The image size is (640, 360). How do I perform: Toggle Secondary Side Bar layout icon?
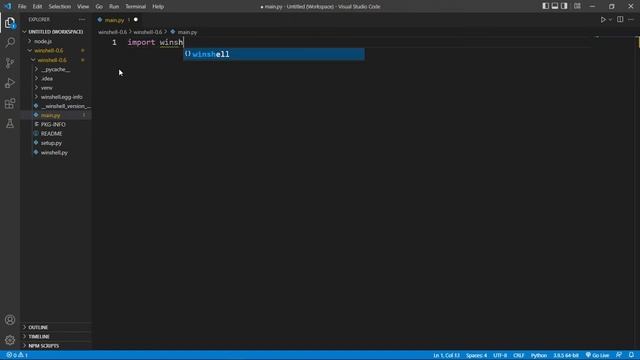(564, 6)
